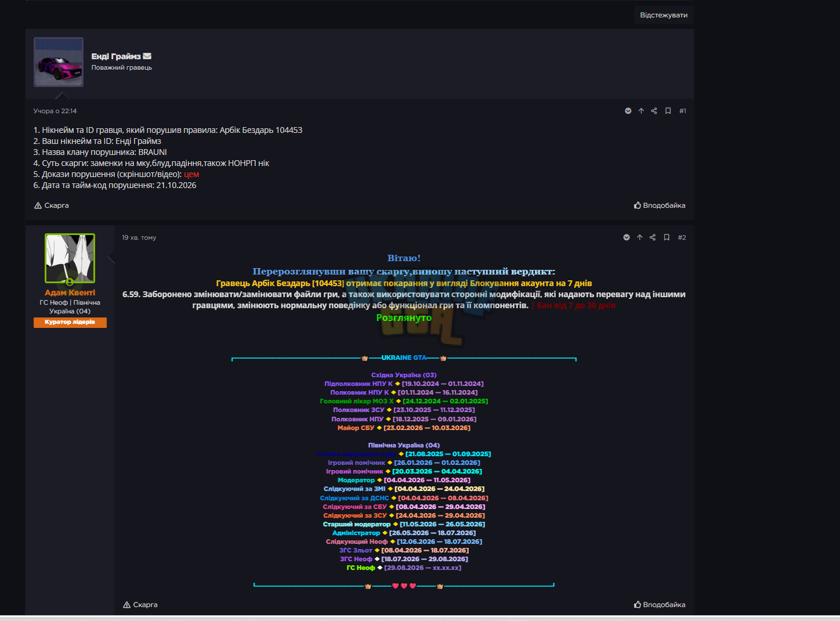The height and width of the screenshot is (621, 840).
Task: Like post #1 with its Вподобайка button
Action: [x=660, y=205]
